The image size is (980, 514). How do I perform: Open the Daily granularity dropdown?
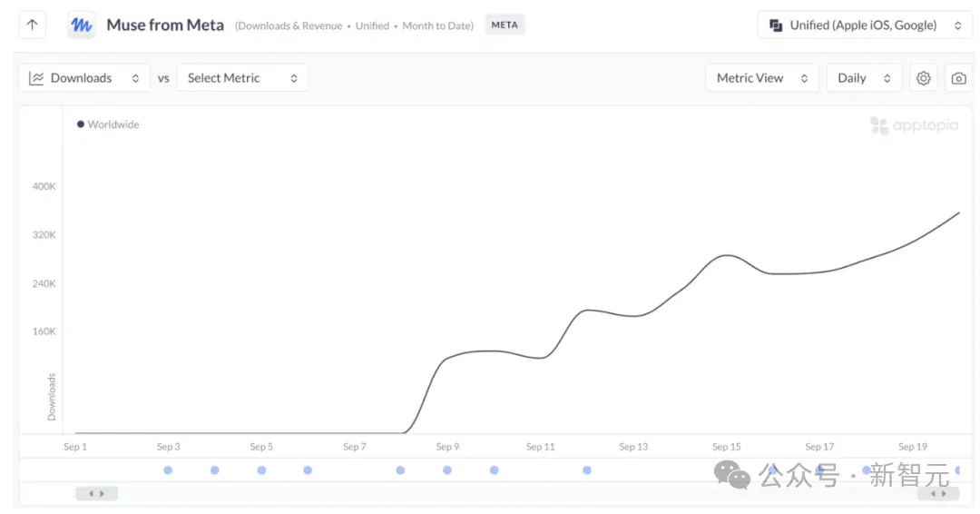click(864, 78)
